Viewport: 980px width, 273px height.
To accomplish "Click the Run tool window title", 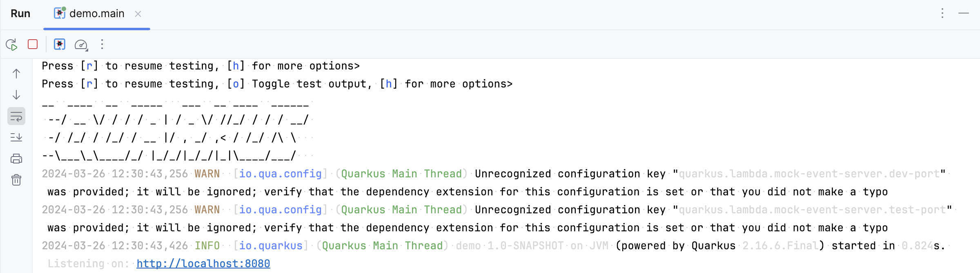I will point(20,13).
